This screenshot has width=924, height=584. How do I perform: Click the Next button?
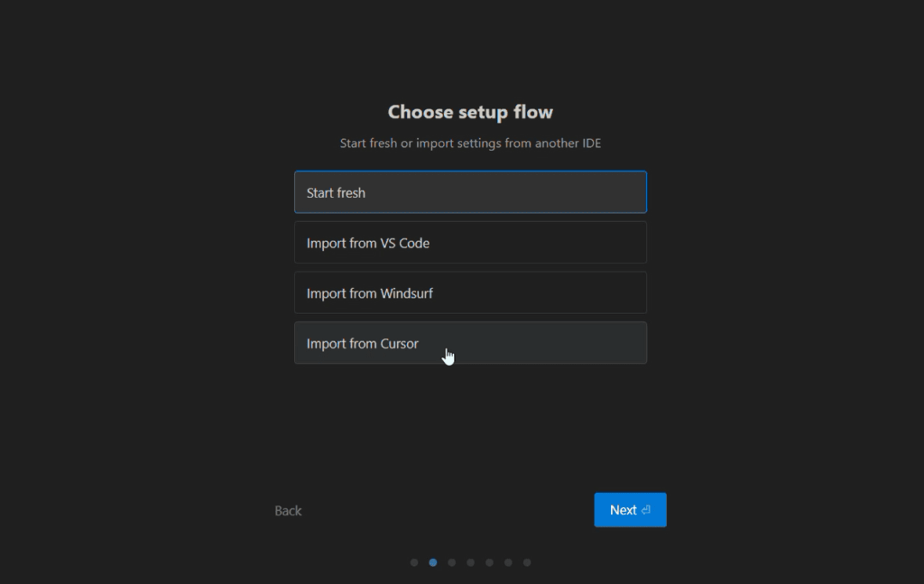(630, 510)
